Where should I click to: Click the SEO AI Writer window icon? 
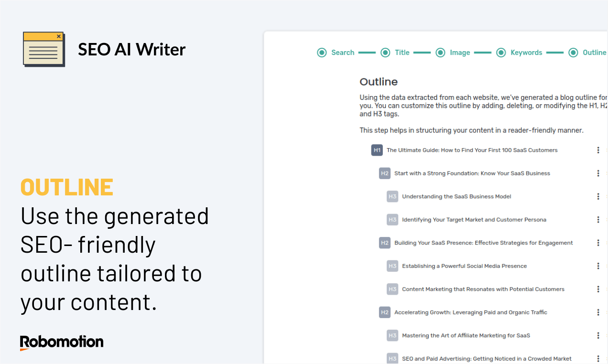click(44, 49)
